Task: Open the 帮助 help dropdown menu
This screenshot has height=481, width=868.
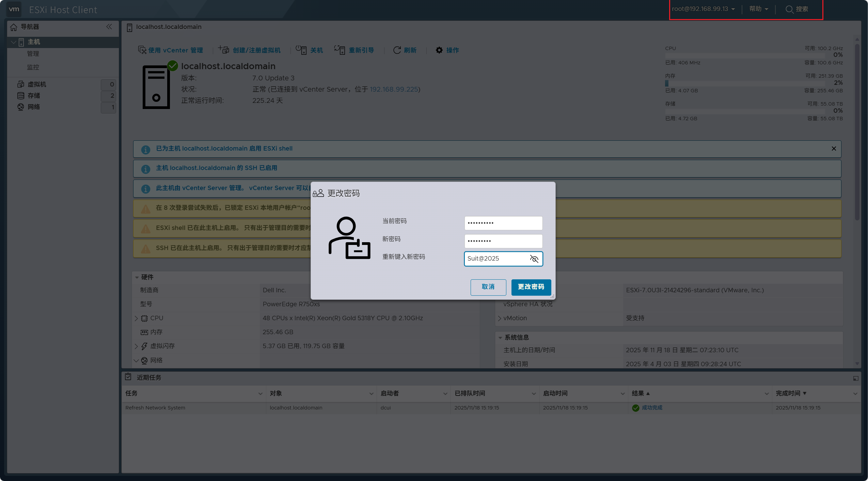Action: 759,9
